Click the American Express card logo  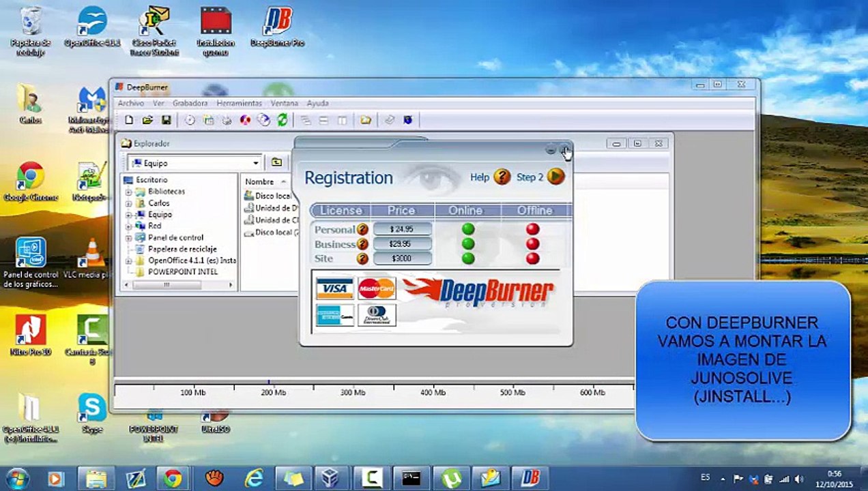pos(335,315)
